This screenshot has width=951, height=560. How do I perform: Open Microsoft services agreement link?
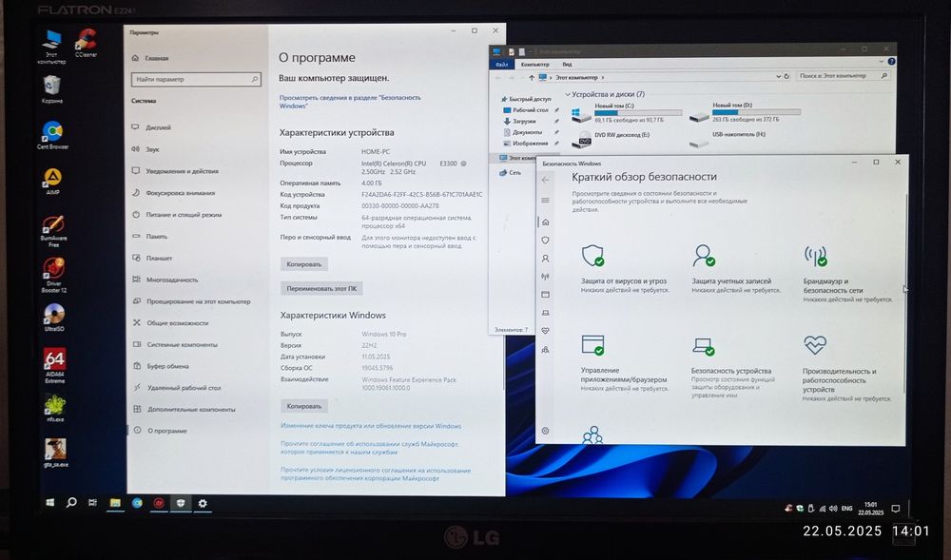pos(369,448)
